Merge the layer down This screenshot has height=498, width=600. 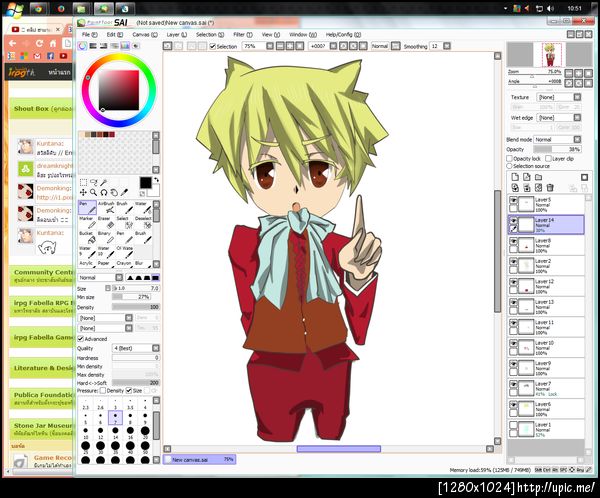527,188
